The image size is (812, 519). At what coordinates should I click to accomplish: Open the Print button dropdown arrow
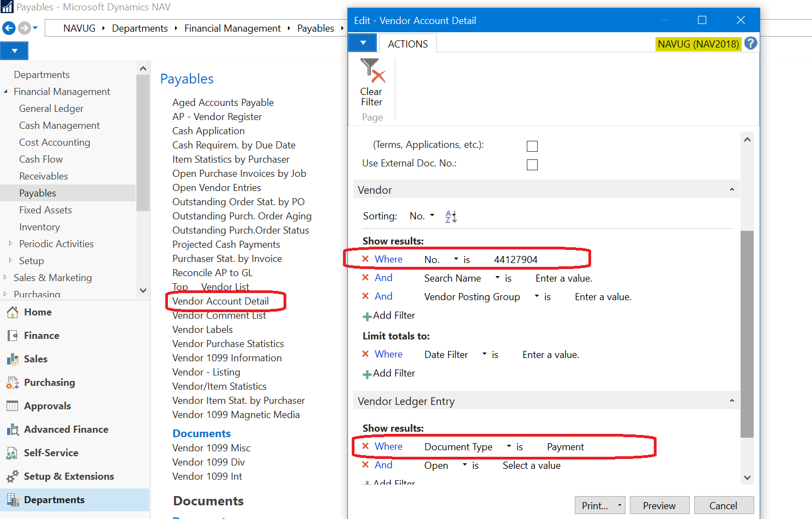point(619,505)
